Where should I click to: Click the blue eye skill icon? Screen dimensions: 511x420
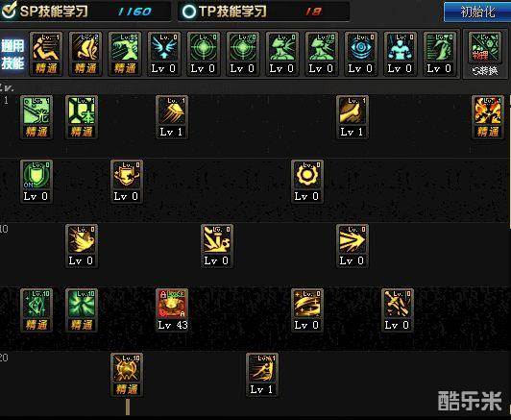coord(361,54)
